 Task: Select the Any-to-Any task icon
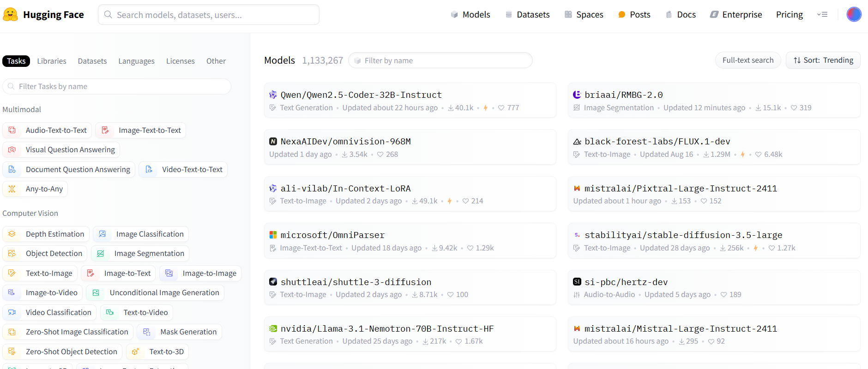[12, 189]
